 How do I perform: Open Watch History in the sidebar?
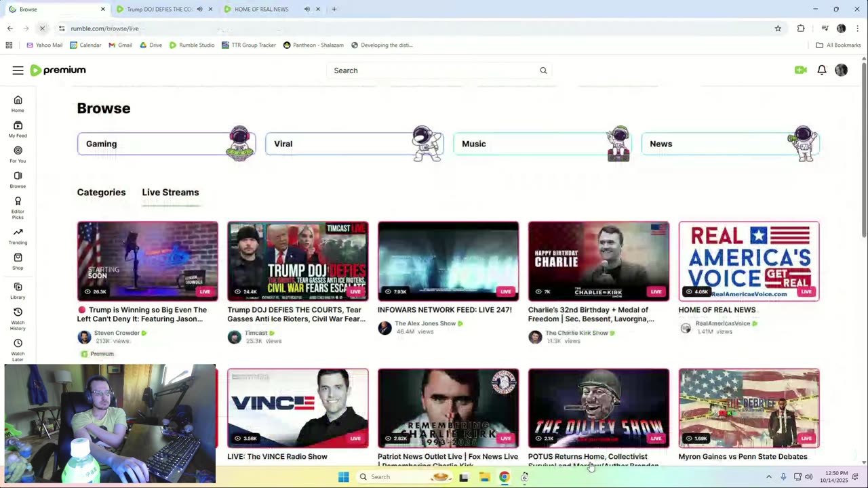[x=18, y=319]
